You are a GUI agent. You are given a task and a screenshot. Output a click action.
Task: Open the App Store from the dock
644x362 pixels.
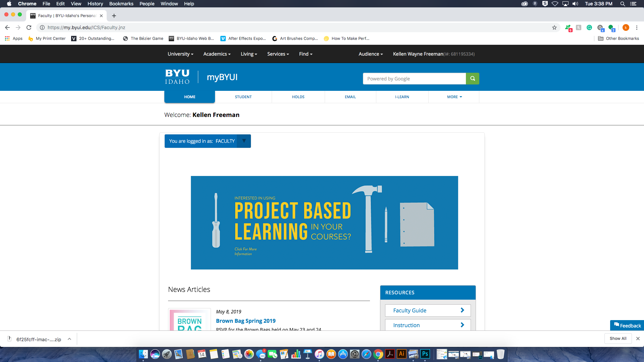[x=343, y=354]
